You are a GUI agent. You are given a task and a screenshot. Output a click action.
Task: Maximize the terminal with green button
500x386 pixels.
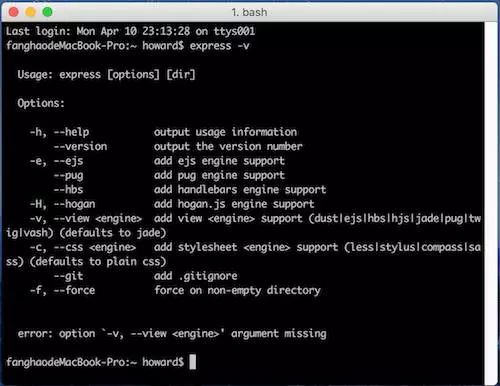pyautogui.click(x=48, y=12)
